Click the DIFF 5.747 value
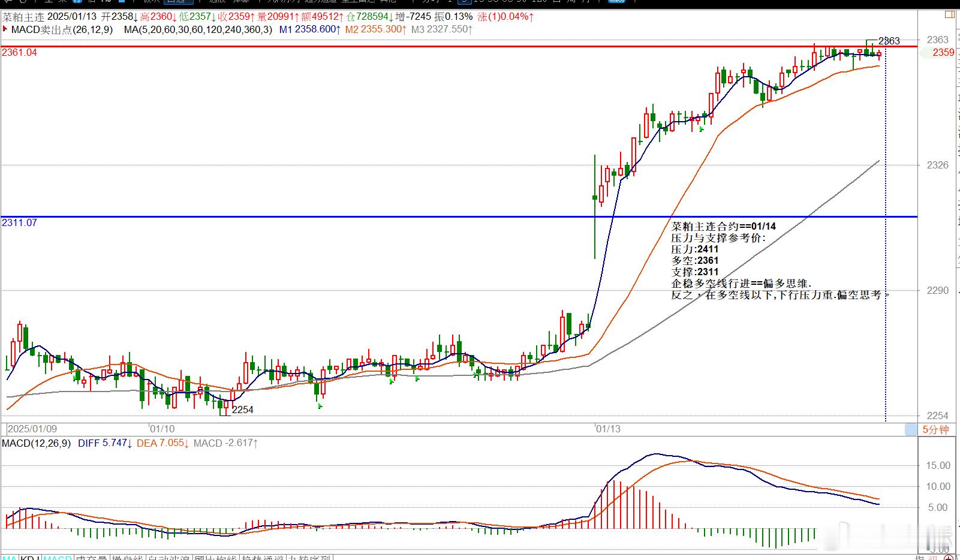The width and height of the screenshot is (960, 560). [104, 443]
